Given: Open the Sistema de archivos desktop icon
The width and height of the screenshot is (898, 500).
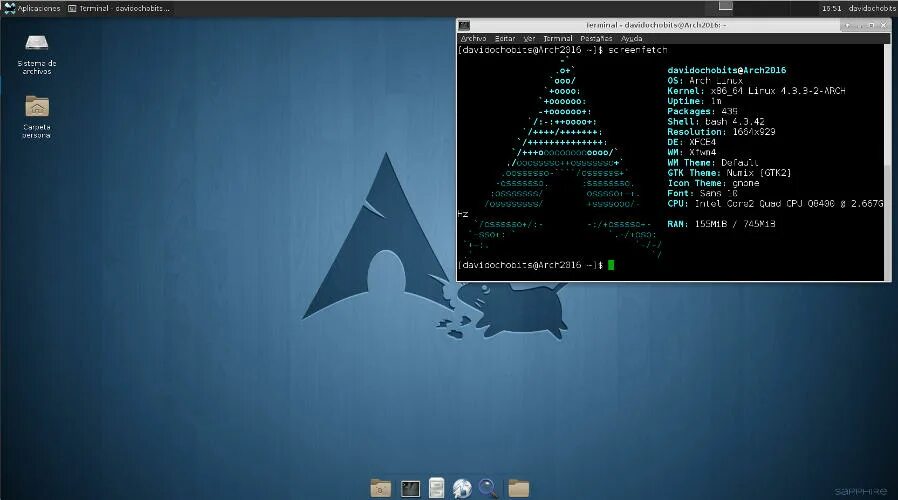Looking at the screenshot, I should point(37,55).
